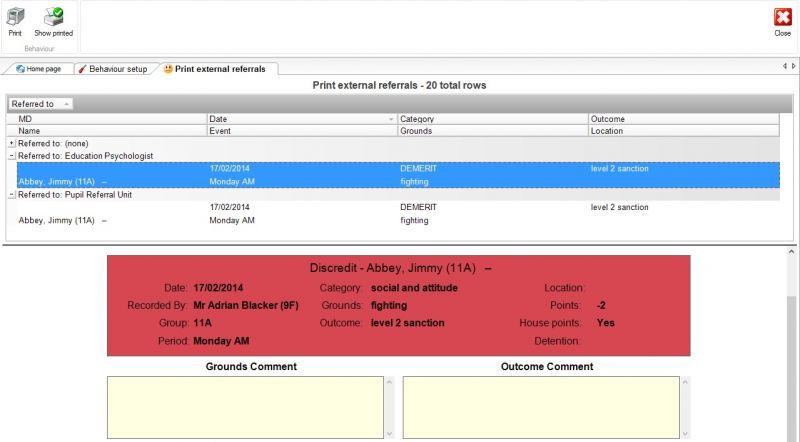Select the Print external referrals tab
Screen dimensions: 800x442
point(215,69)
